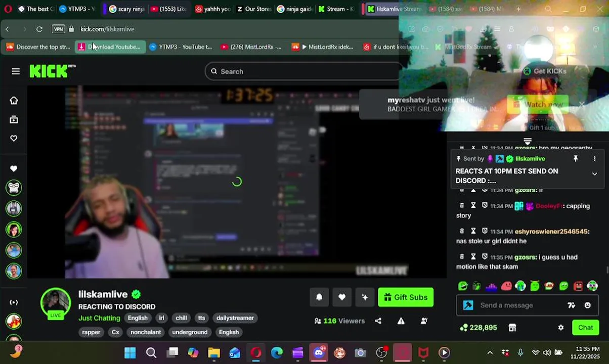Toggle the Opera VPN badge
The height and width of the screenshot is (364, 609).
[59, 29]
